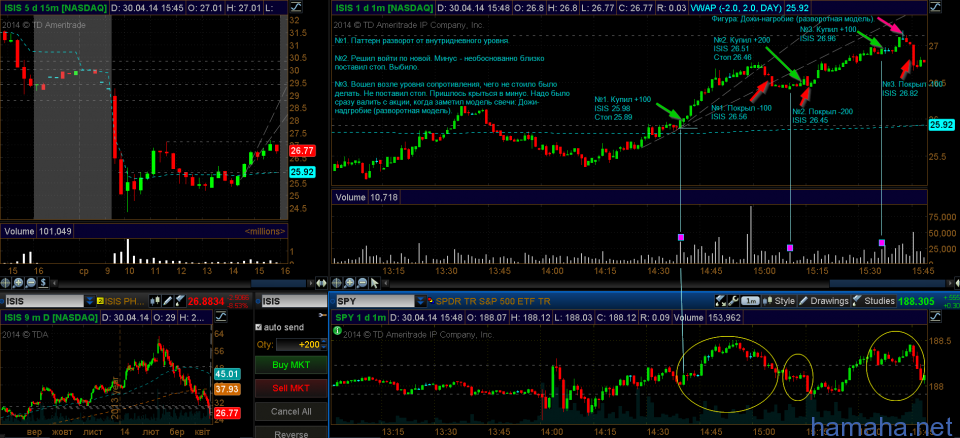Image resolution: width=960 pixels, height=438 pixels.
Task: Open the drawings pencil icon in ISIS daily panel
Action: (167, 301)
